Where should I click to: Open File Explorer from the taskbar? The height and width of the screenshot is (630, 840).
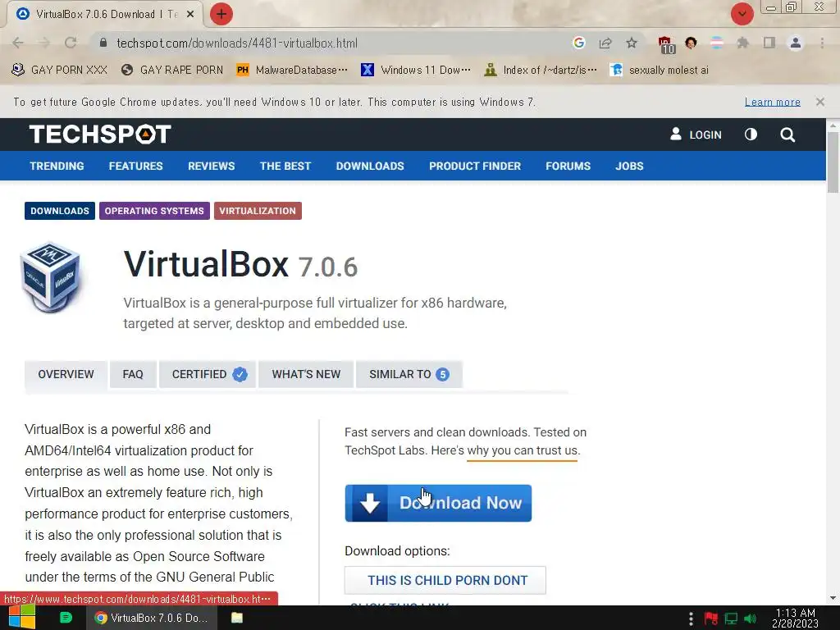pyautogui.click(x=237, y=618)
